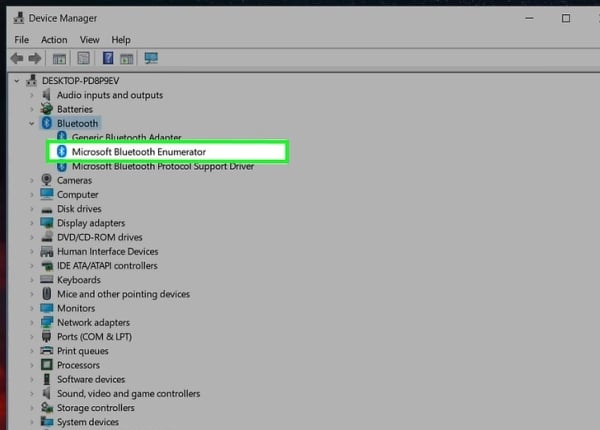Select the Processors label
The height and width of the screenshot is (430, 600).
click(x=78, y=365)
